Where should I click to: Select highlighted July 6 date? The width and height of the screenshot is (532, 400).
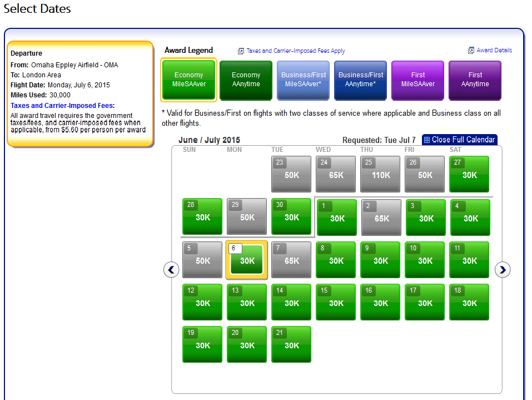tap(247, 259)
